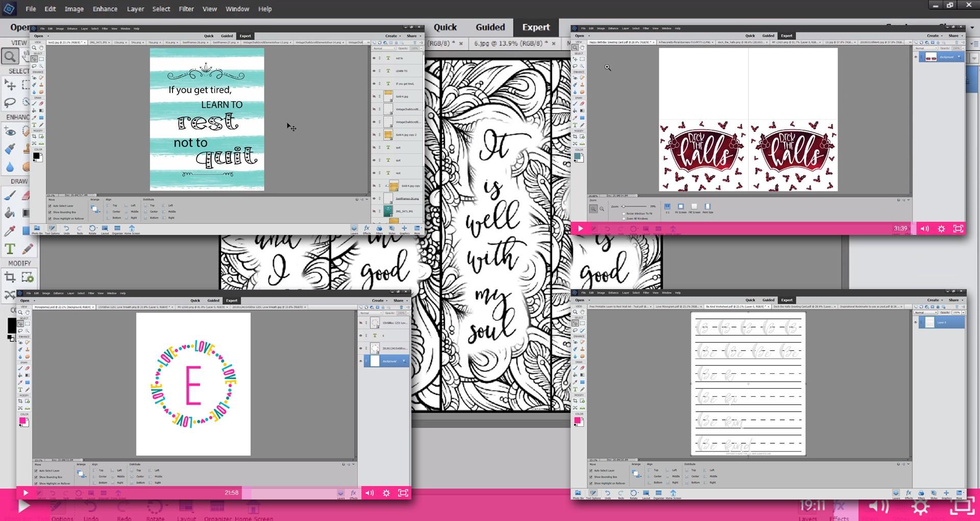Hide Background layer in Deck the Halls window

pyautogui.click(x=915, y=57)
